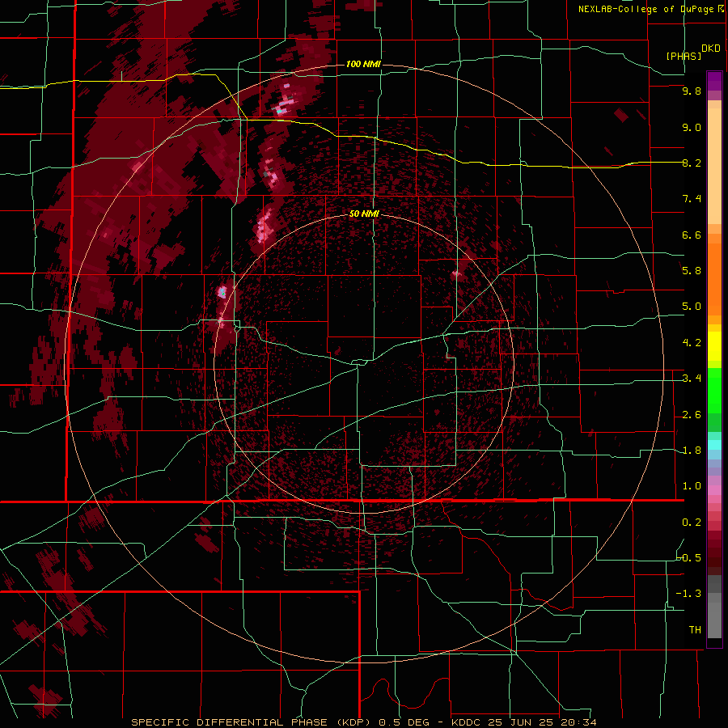Click the 9.0 value on the color scale

692,127
